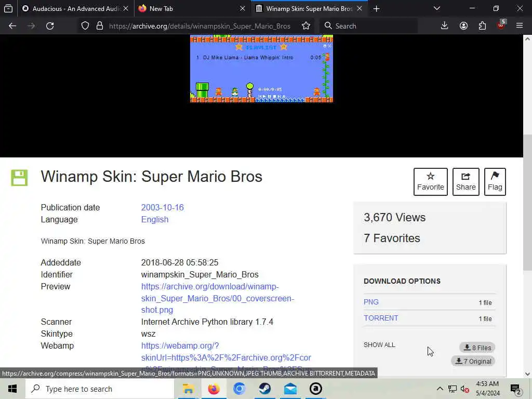
Task: Open the Firefox hamburger application menu
Action: [x=519, y=26]
